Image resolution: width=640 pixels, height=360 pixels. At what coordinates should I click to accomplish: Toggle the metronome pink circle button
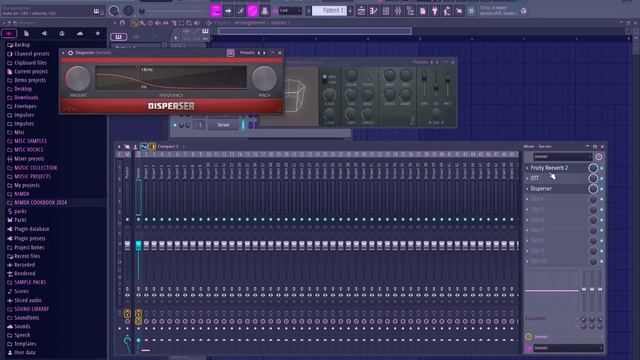click(252, 11)
